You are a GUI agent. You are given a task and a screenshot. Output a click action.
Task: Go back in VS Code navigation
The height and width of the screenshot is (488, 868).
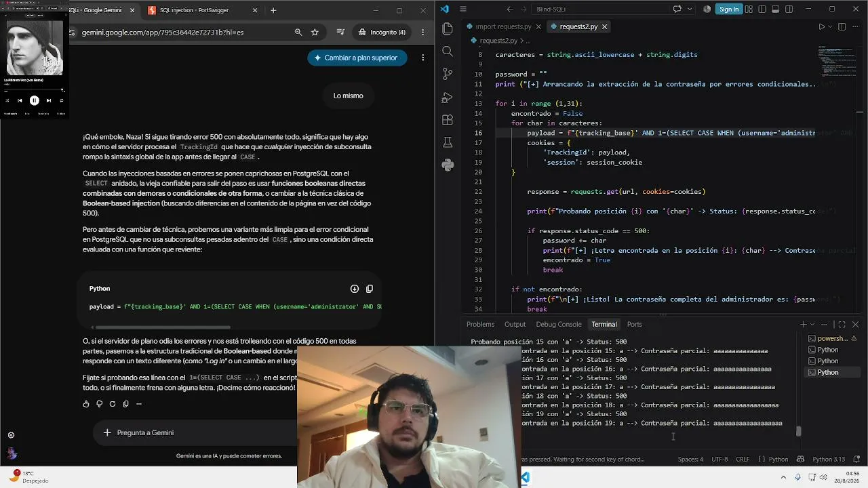point(510,9)
